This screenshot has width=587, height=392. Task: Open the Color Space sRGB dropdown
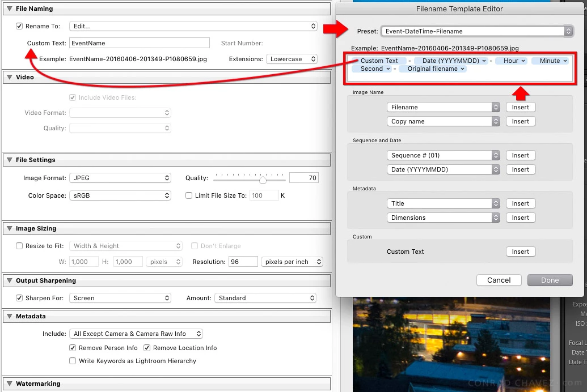click(x=120, y=195)
